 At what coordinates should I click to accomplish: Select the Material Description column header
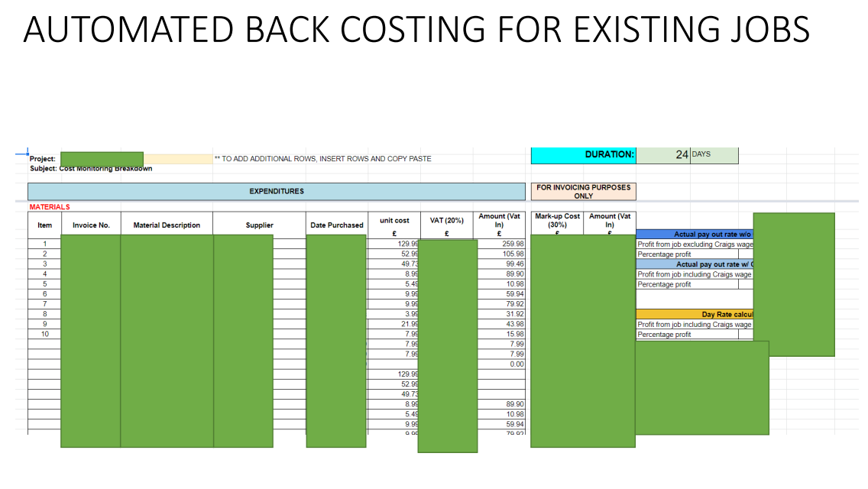pos(167,225)
